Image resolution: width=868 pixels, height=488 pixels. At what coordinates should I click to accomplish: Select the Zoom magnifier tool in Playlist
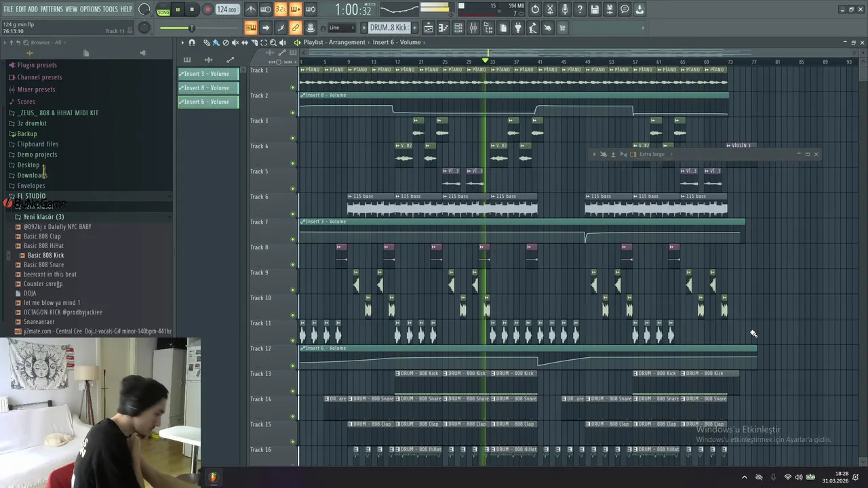point(273,43)
